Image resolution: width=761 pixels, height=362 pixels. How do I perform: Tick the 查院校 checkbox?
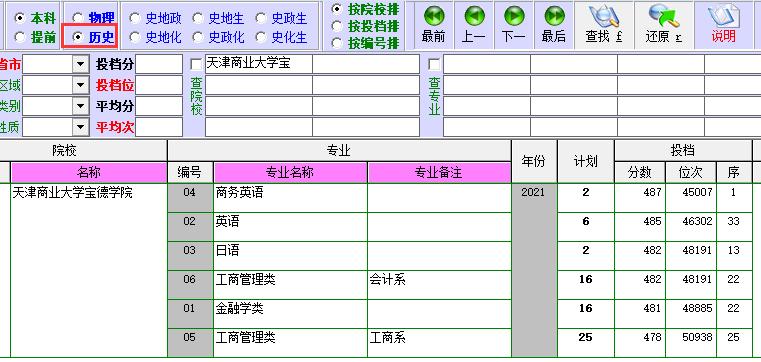tap(197, 64)
